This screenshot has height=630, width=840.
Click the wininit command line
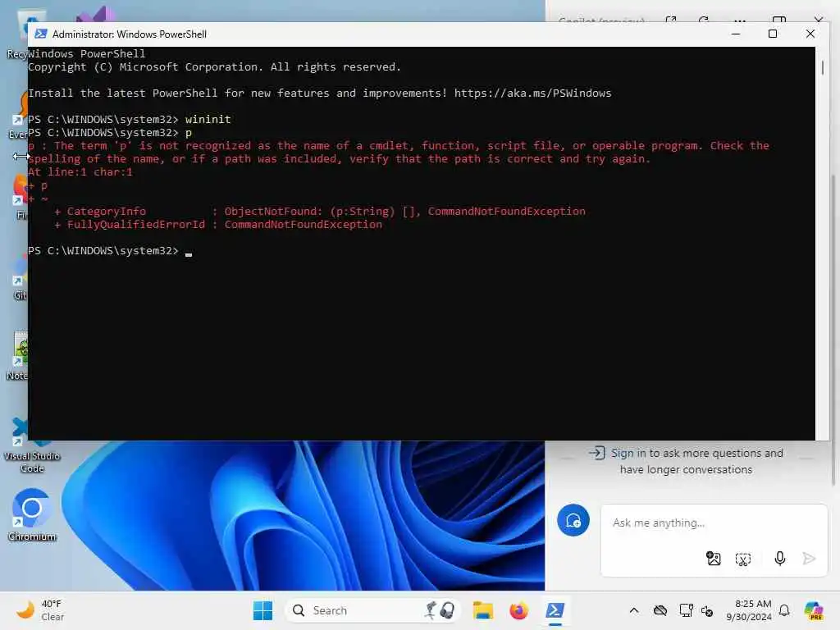click(x=130, y=120)
